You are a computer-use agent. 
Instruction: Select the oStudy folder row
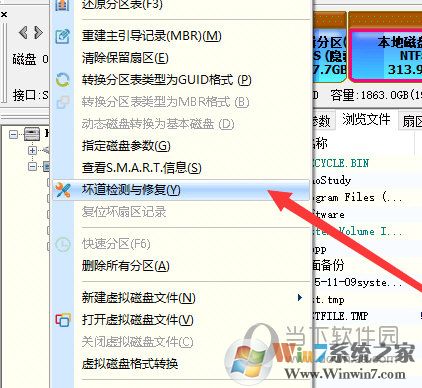point(332,180)
